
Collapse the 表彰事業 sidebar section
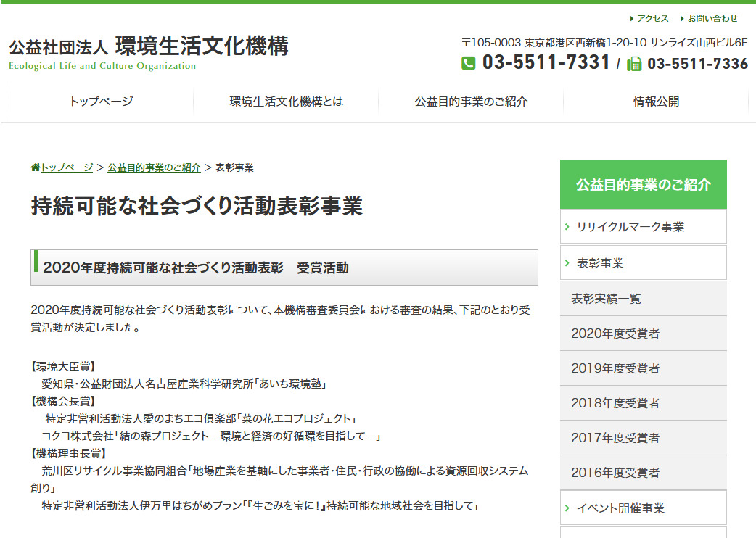567,263
